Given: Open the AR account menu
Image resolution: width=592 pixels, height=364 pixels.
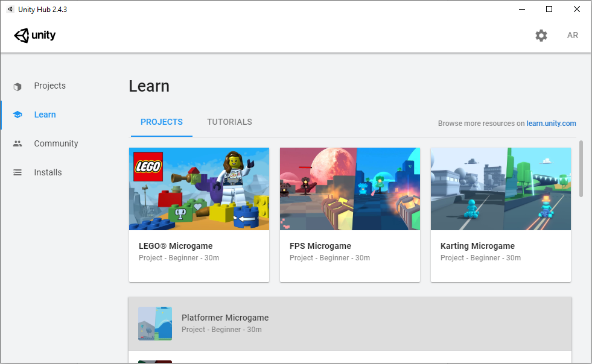Looking at the screenshot, I should [572, 35].
